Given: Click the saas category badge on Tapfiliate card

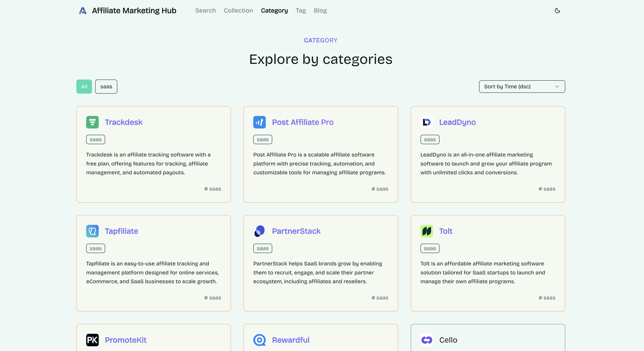Looking at the screenshot, I should (96, 249).
